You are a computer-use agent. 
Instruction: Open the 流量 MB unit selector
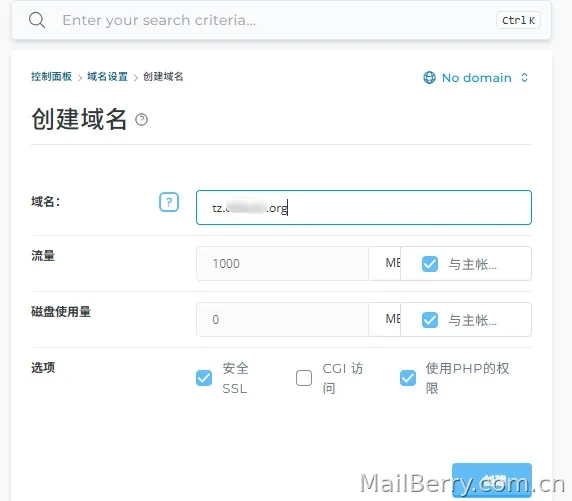coord(384,263)
